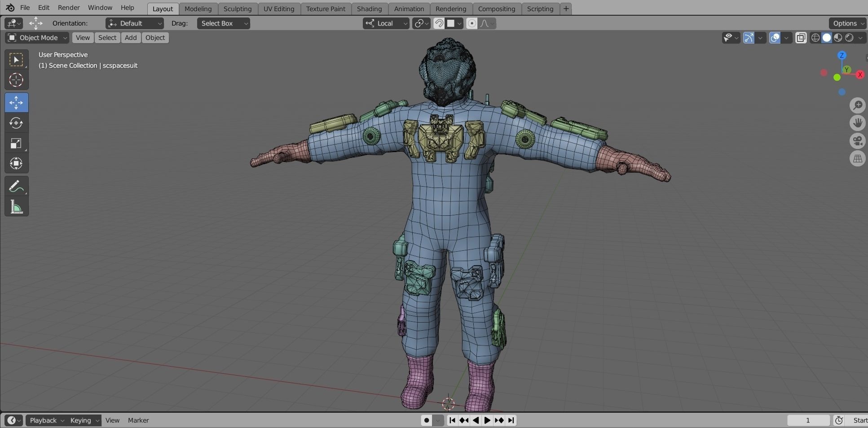Image resolution: width=868 pixels, height=428 pixels.
Task: Change the pivot point from Local
Action: [x=386, y=23]
